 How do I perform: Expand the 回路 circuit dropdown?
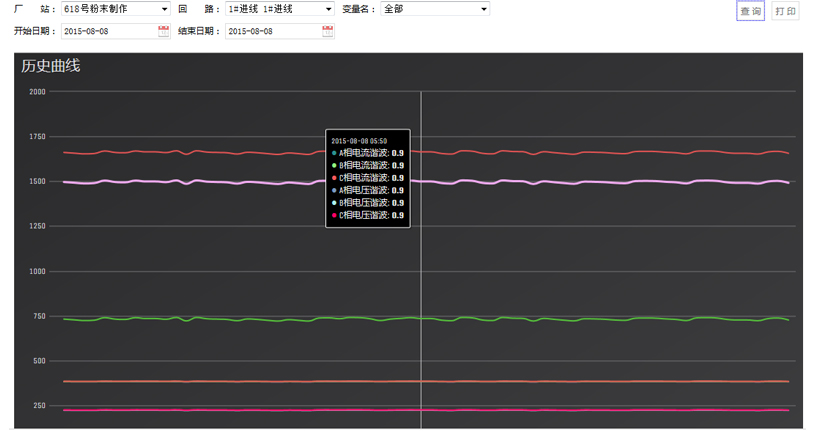(x=279, y=9)
